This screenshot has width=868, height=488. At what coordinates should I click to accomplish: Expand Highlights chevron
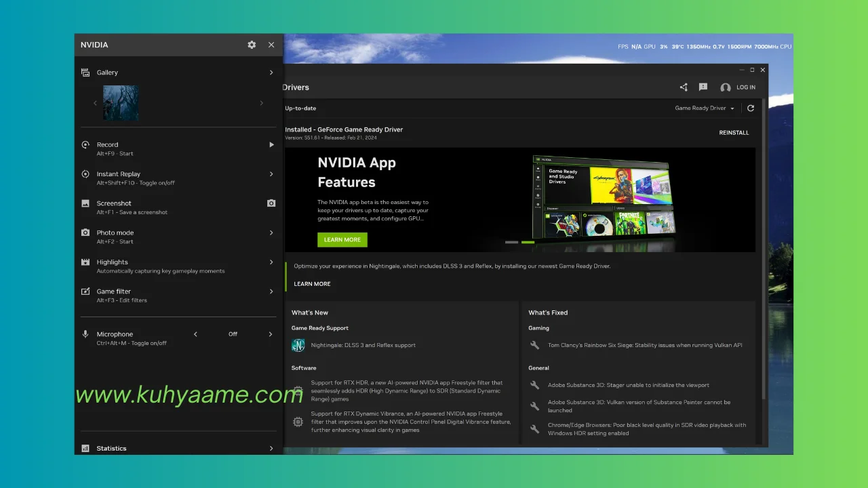(271, 262)
